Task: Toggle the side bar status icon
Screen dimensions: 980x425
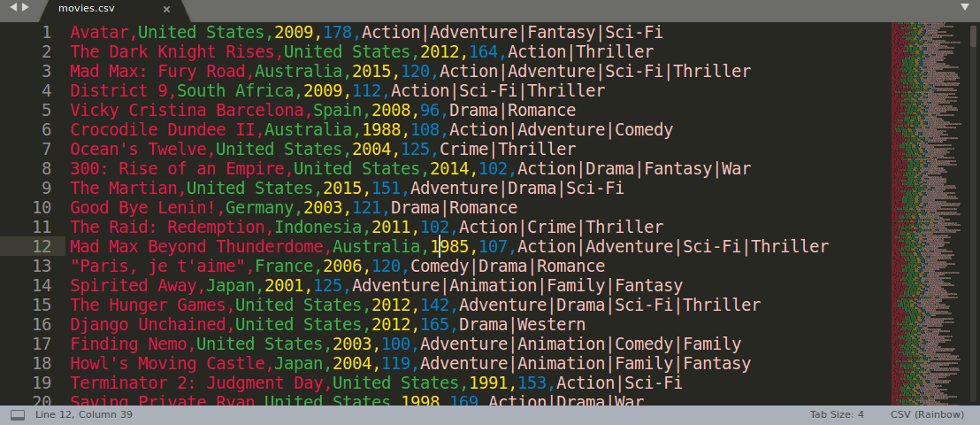Action: 18,415
